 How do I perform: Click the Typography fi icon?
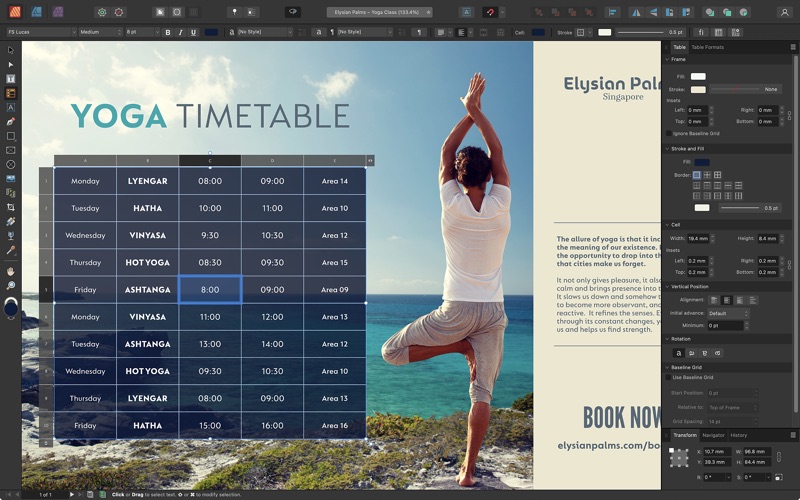click(701, 32)
